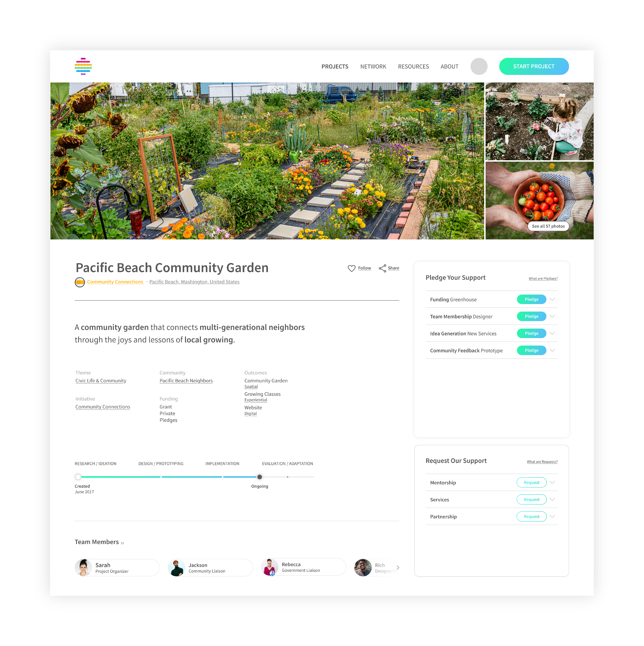
Task: Open Jackson's team member avatar
Action: 176,567
